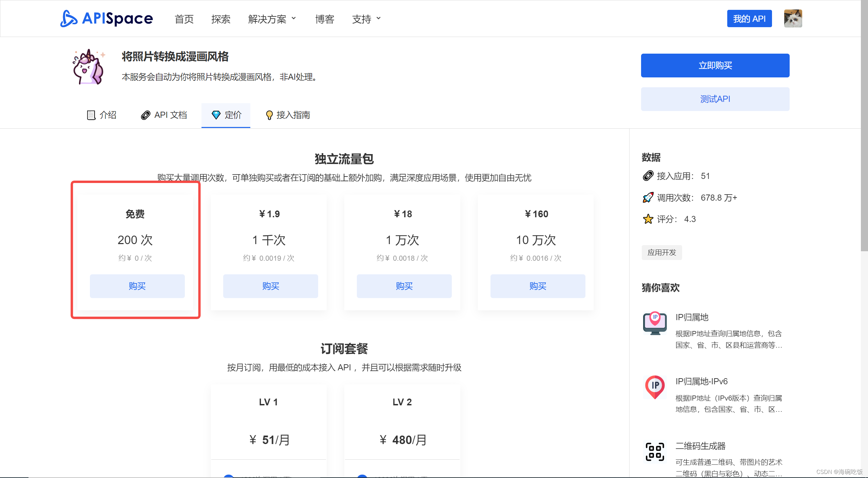Click the ¥ 480/月 price text
Viewport: 868px width, 478px height.
403,440
